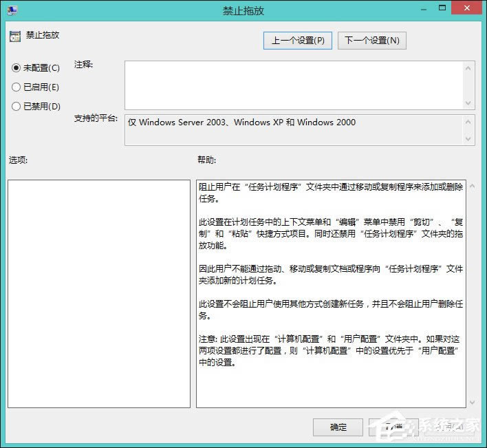Viewport: 487px width, 448px height.
Task: Minimize the 禁止拖放 window
Action: pyautogui.click(x=423, y=10)
